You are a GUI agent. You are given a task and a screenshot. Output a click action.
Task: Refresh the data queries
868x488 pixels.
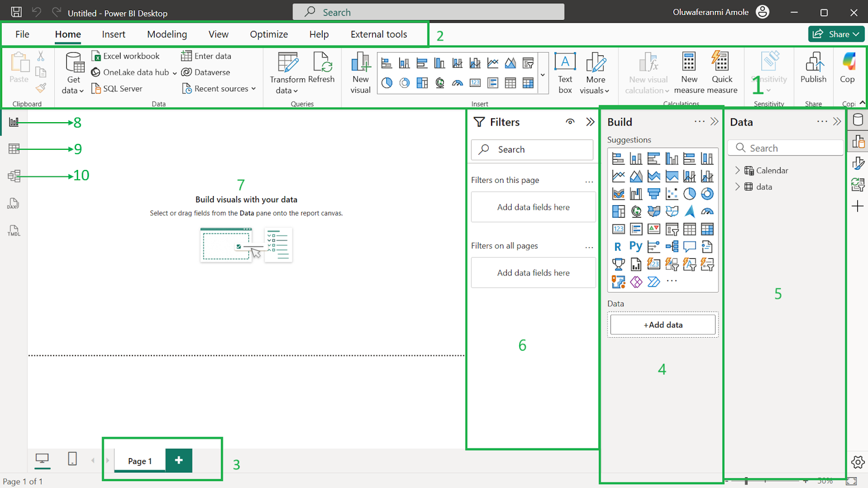click(x=322, y=68)
